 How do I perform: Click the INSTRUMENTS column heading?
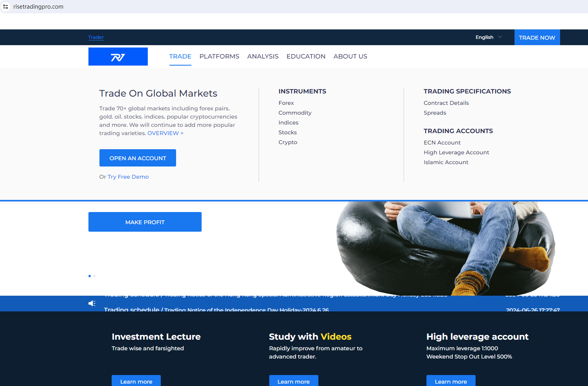(x=302, y=91)
